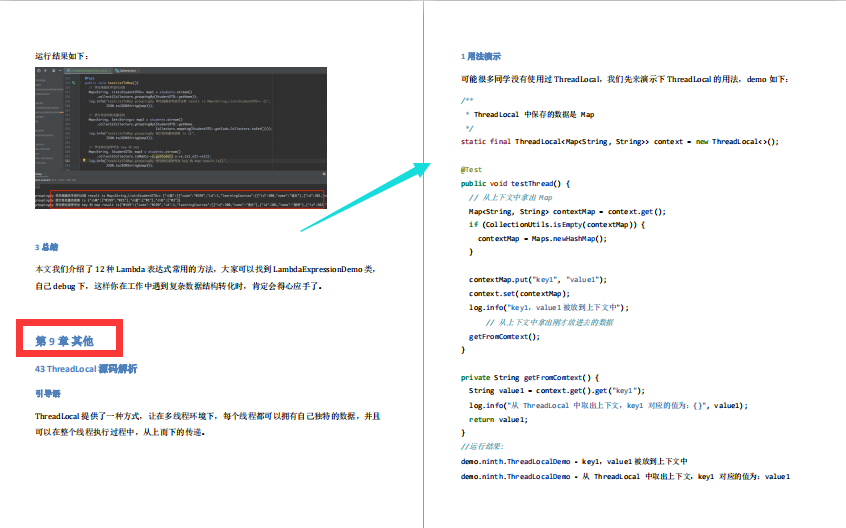Click the '@Test' annotation
846x528 pixels.
[471, 169]
